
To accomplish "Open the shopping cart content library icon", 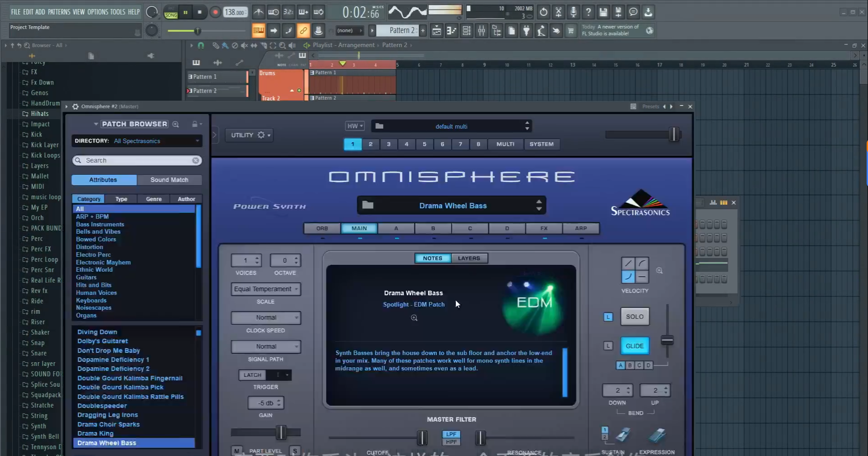I will (571, 31).
